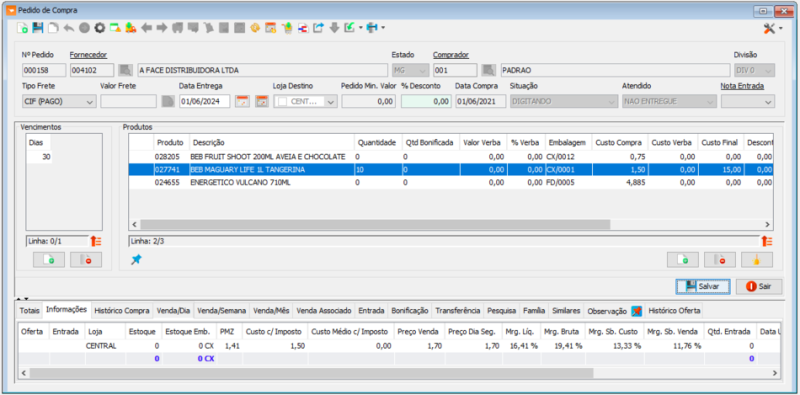Click the gray down arrow toolbar icon
Screen dimensions: 800x395
point(334,28)
